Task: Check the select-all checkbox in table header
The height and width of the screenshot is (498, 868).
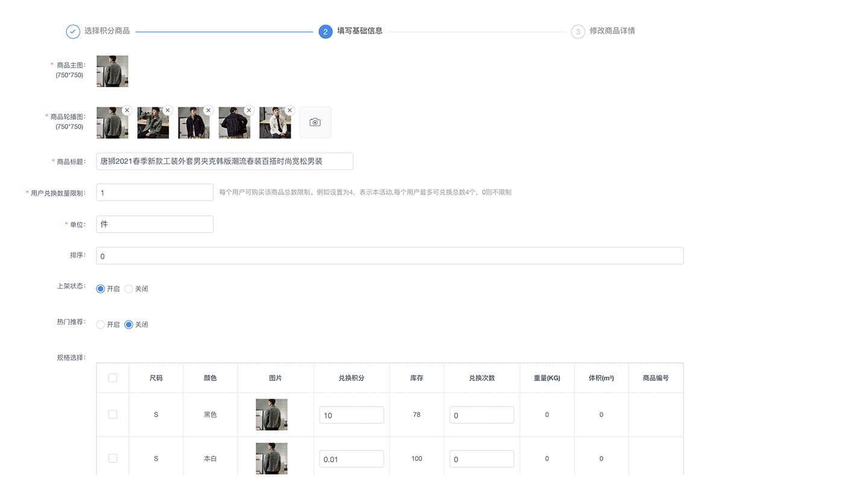Action: point(113,378)
